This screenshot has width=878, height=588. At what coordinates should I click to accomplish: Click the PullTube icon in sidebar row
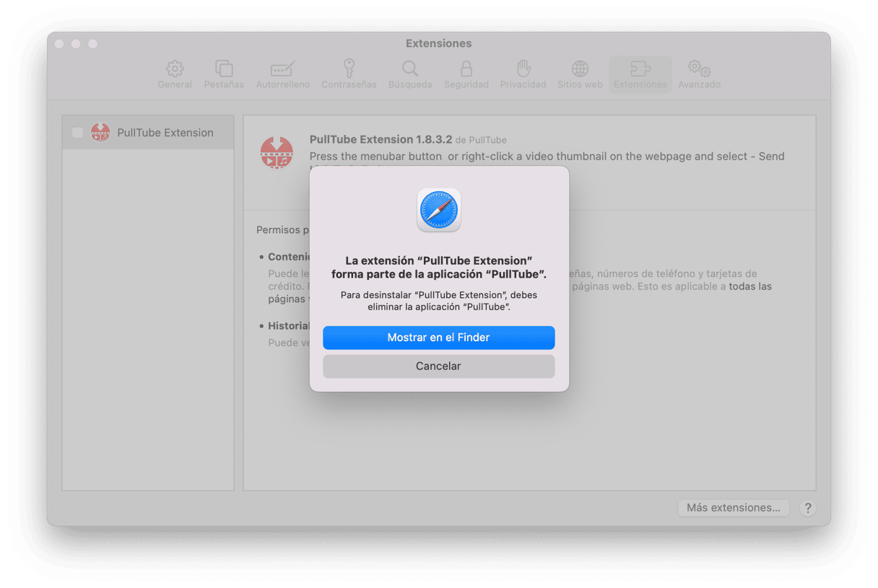(100, 133)
